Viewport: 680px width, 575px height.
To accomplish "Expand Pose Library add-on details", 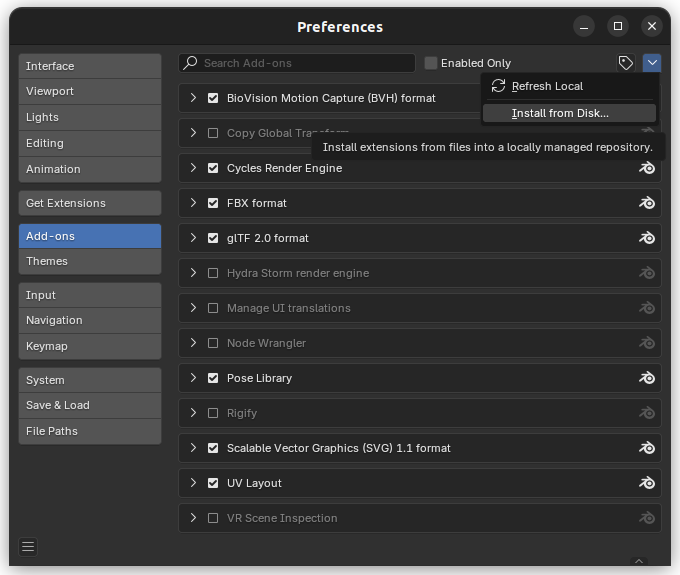I will pyautogui.click(x=193, y=378).
